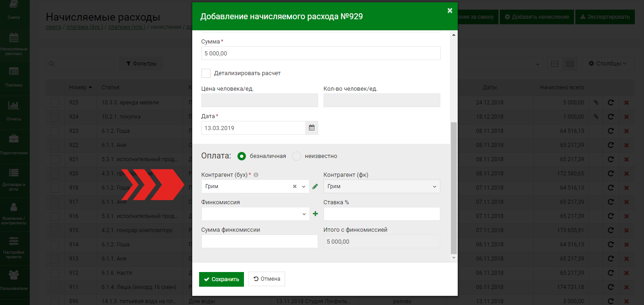Image resolution: width=644 pixels, height=305 pixels.
Task: Click into the Дата field 13.03.2019
Action: pyautogui.click(x=254, y=128)
